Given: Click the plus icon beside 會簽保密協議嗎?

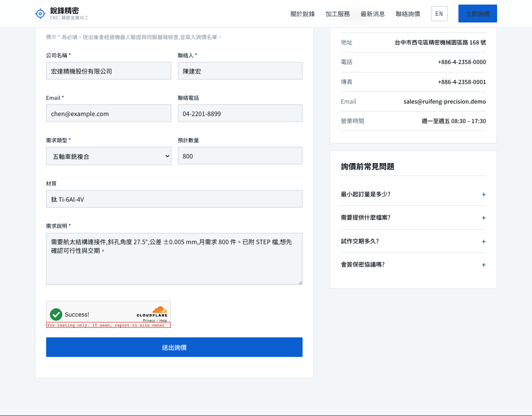Looking at the screenshot, I should 484,265.
